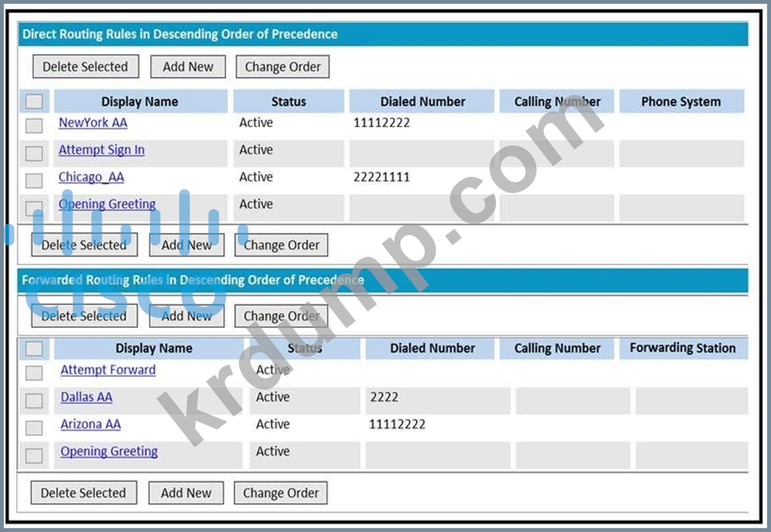The width and height of the screenshot is (771, 532).
Task: Toggle select-all checkbox in Direct Routing Rules header
Action: click(34, 101)
